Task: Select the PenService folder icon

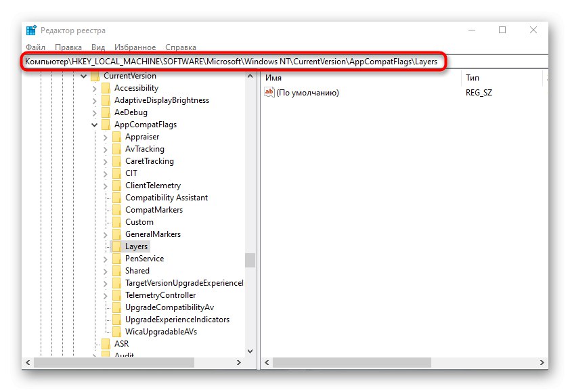Action: click(x=116, y=259)
